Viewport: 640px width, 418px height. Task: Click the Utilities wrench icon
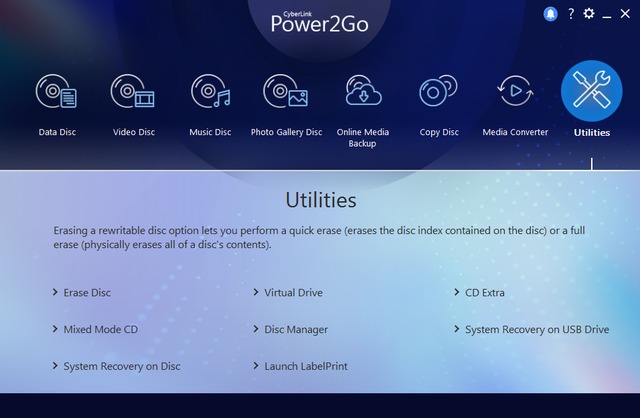(591, 92)
